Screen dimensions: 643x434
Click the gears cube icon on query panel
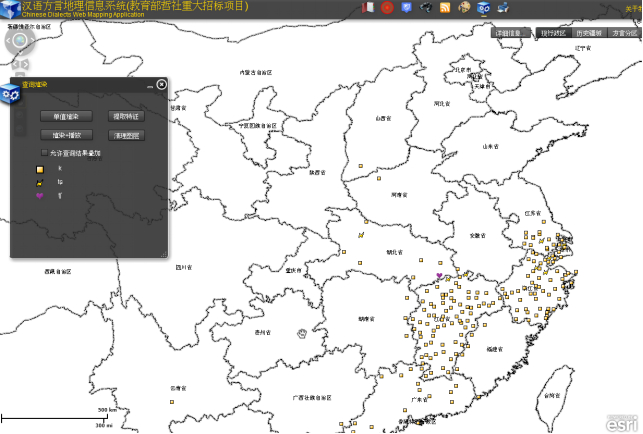pos(10,94)
